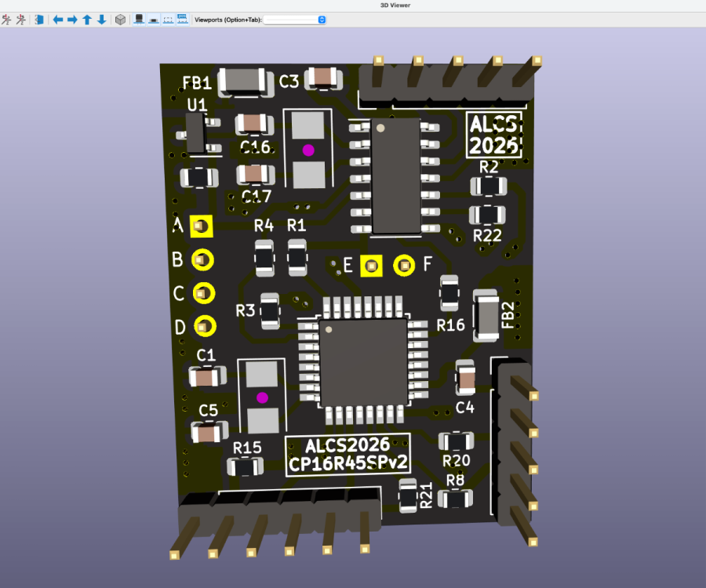Pan the board left with blue arrow
Viewport: 706px width, 588px height.
58,20
